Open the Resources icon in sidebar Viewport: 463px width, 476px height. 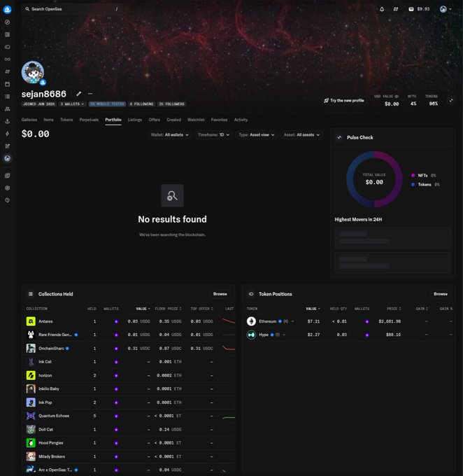pos(7,176)
